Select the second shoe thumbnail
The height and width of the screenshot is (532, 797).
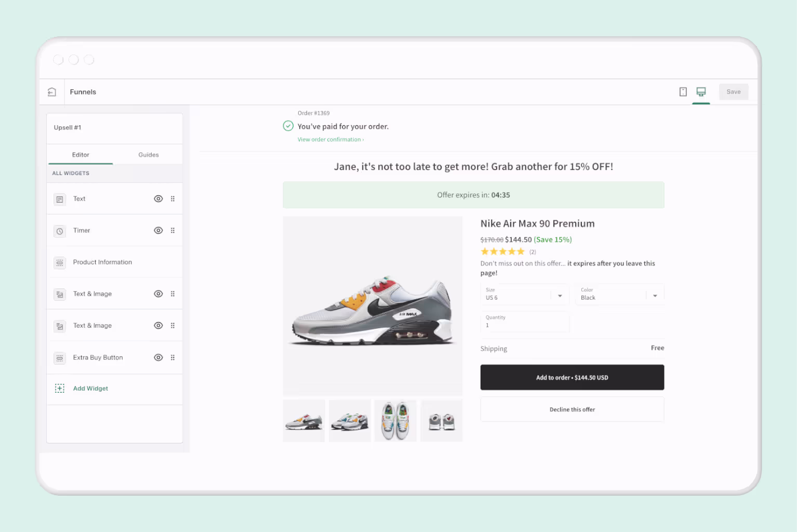point(350,421)
